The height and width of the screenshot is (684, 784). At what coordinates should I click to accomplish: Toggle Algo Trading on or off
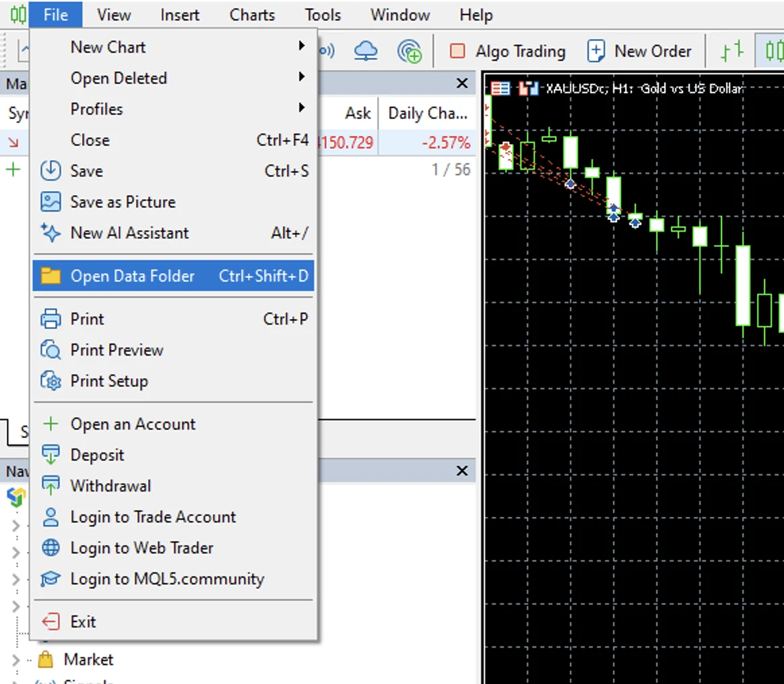[x=507, y=51]
